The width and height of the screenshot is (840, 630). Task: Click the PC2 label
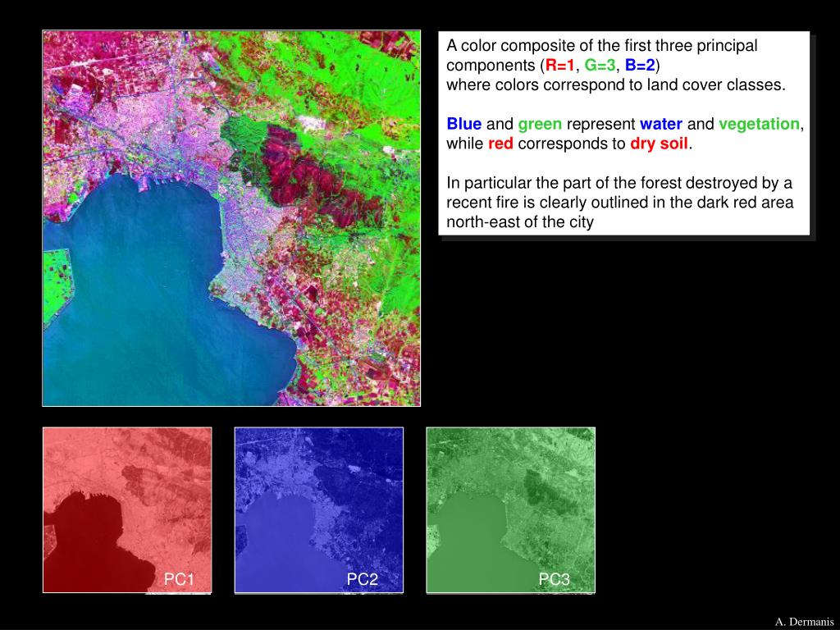pos(362,579)
